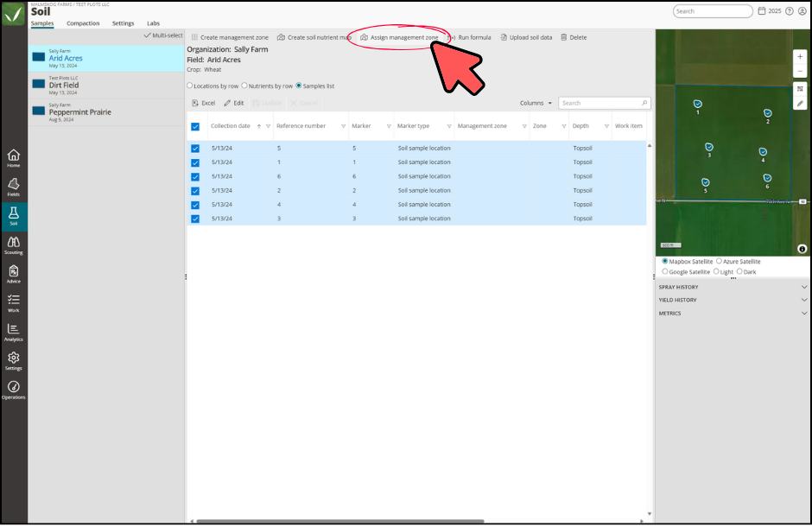Click Upload soil data

[526, 37]
